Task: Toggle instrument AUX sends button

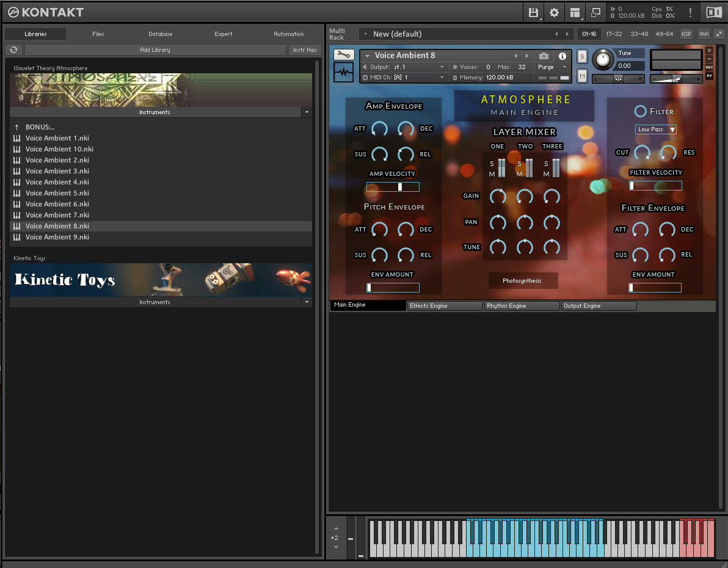Action: (x=710, y=67)
